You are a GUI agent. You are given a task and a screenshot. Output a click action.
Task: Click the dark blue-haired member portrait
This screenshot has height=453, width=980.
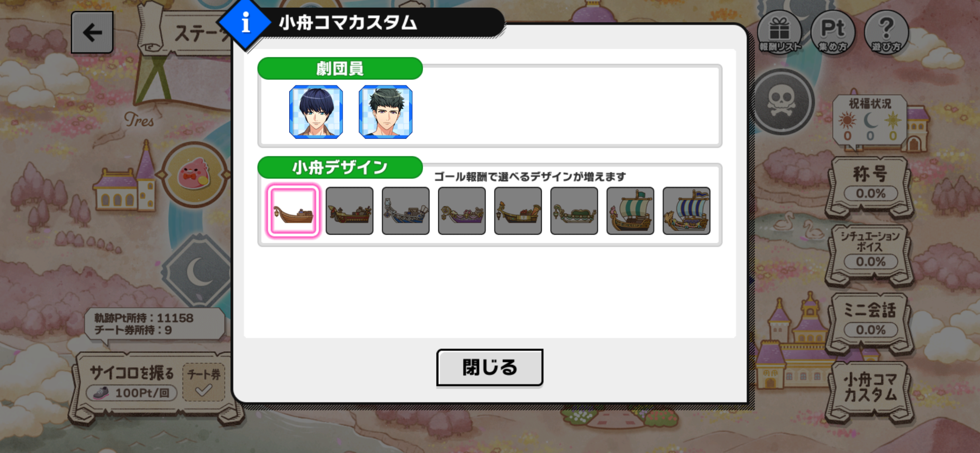pos(316,112)
